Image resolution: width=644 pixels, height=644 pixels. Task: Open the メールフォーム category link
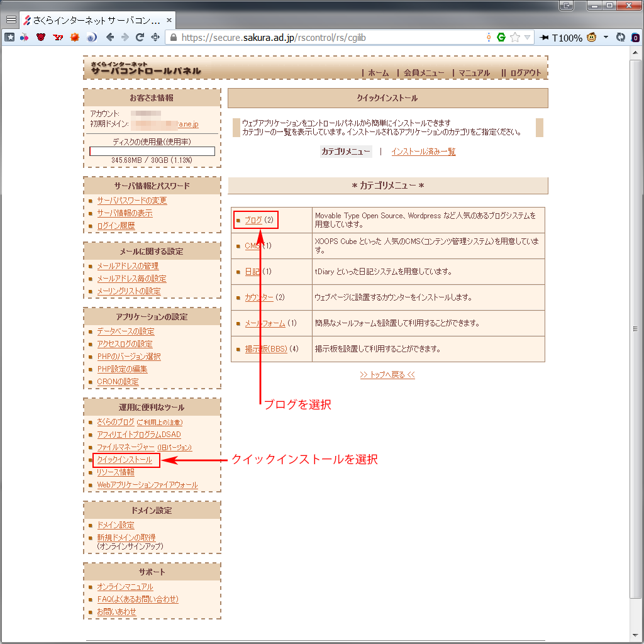click(265, 323)
